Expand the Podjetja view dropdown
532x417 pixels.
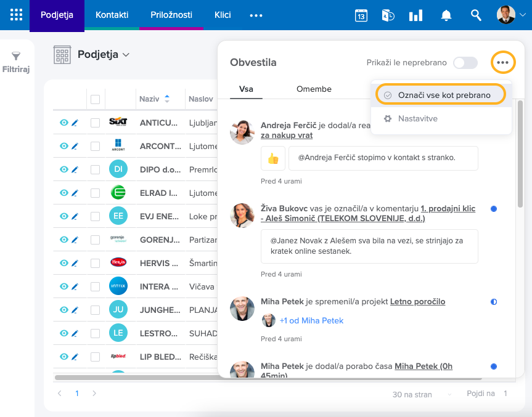126,55
